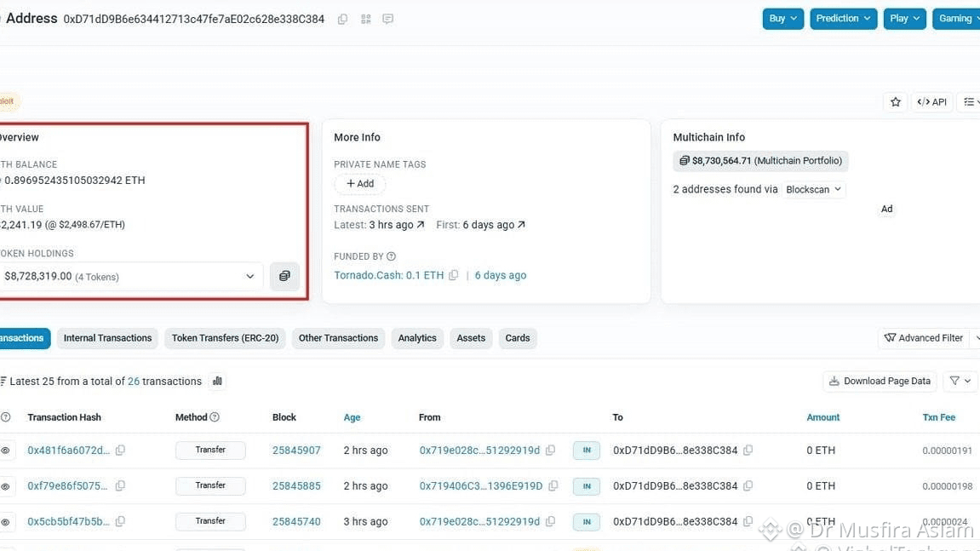
Task: Copy transaction hash 0x5cb5bf47b5b
Action: [120, 521]
